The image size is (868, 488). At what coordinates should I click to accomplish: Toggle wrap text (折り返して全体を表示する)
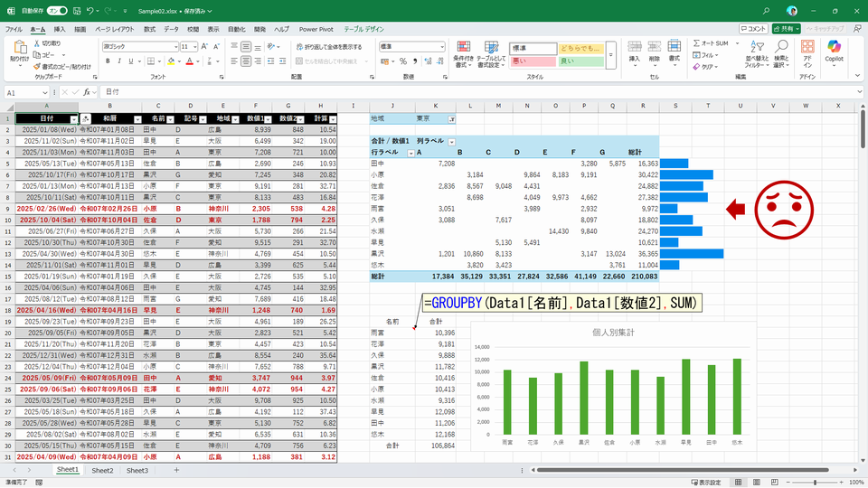330,47
